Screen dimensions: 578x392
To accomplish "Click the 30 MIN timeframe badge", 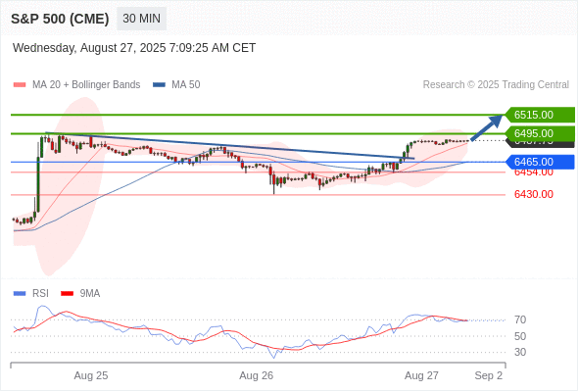I will click(x=141, y=19).
